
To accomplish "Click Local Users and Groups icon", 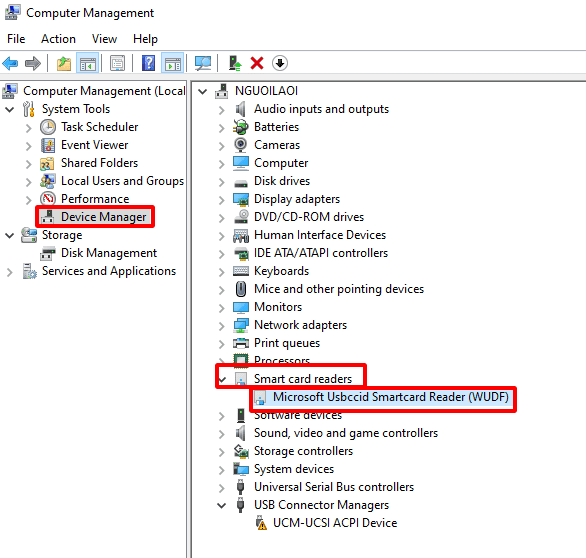I will [x=48, y=181].
